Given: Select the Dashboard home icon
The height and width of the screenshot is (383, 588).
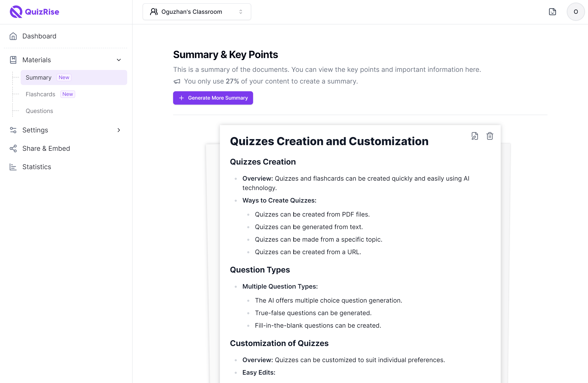Looking at the screenshot, I should point(13,36).
